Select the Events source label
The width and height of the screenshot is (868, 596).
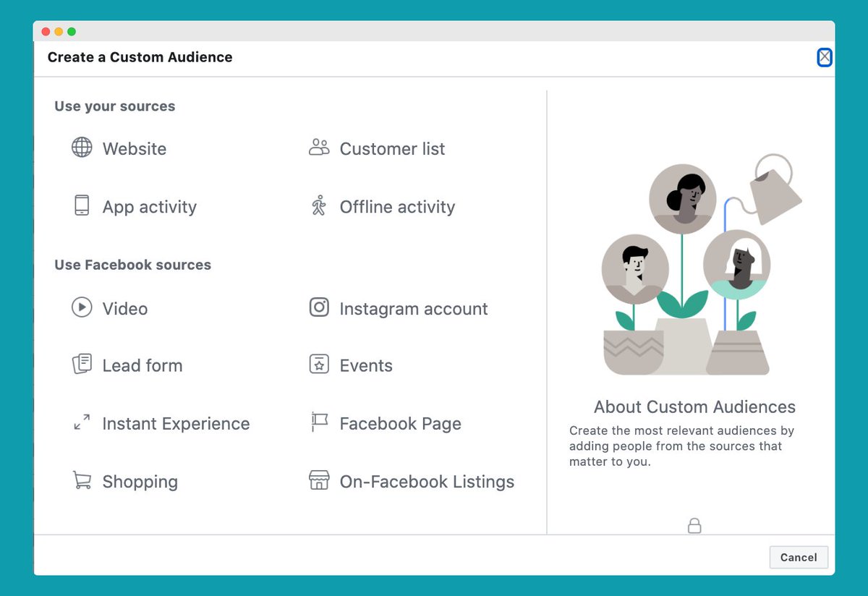(x=366, y=366)
